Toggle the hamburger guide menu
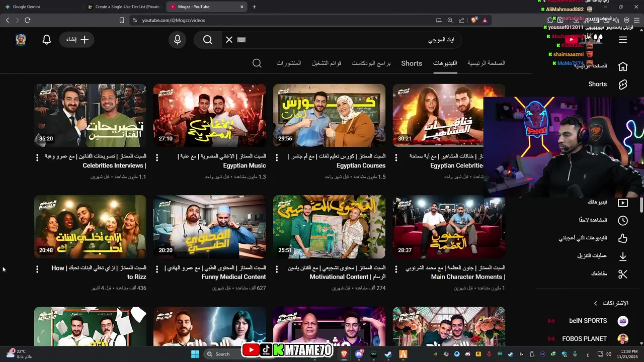 623,40
